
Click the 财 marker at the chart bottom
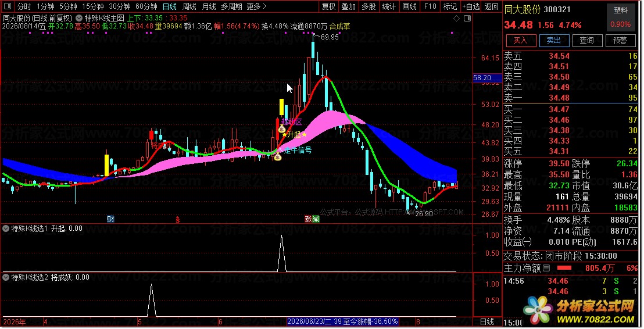(110, 219)
